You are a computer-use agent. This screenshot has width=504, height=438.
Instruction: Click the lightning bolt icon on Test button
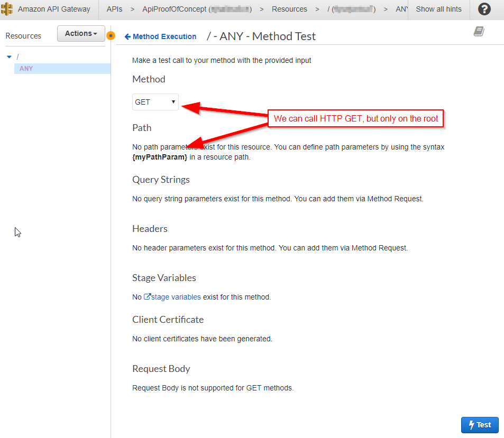(471, 425)
